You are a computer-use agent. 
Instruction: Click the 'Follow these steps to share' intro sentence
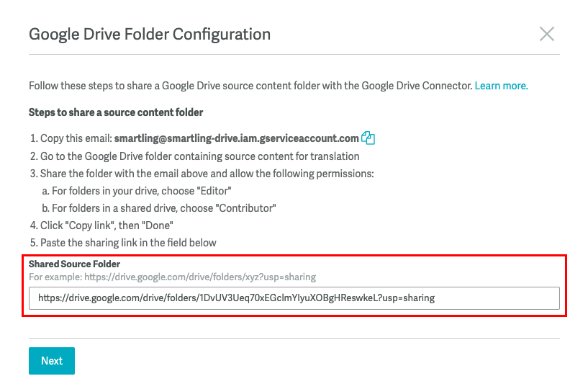point(250,86)
